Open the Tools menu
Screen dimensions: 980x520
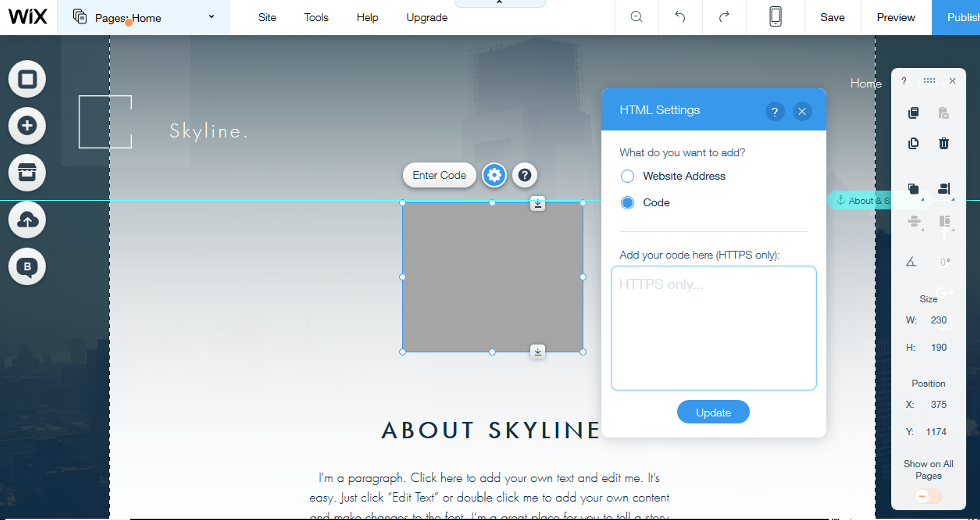coord(316,17)
